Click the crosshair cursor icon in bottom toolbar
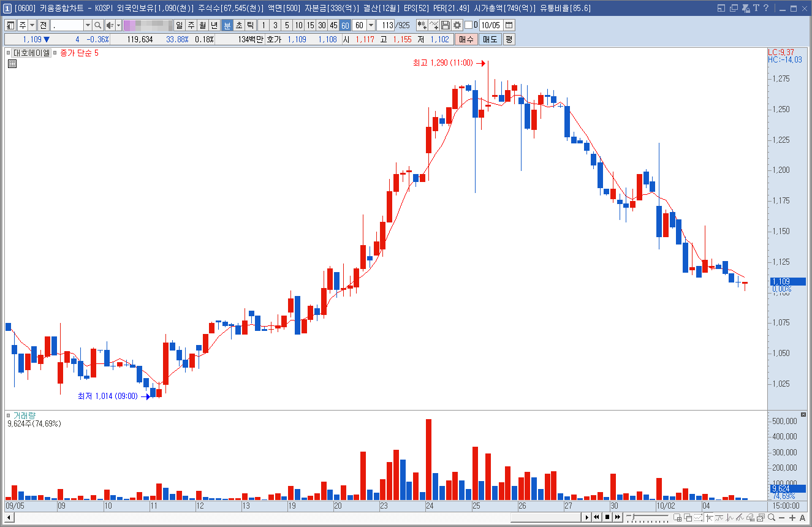812x527 pixels. (709, 518)
